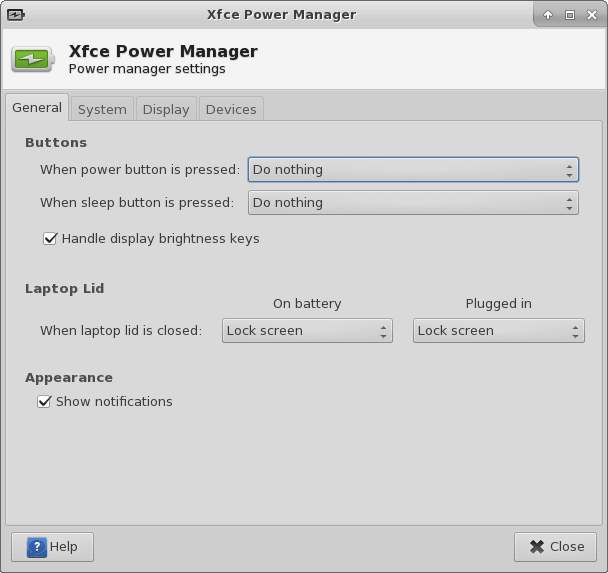The width and height of the screenshot is (608, 573).
Task: Go to the Devices tab
Action: tap(231, 109)
